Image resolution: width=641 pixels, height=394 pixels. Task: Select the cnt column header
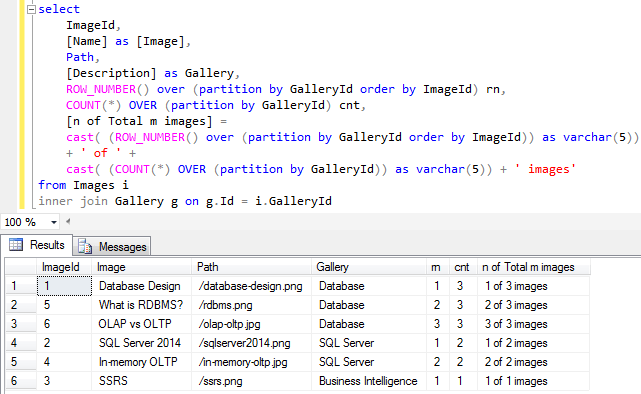click(x=463, y=267)
